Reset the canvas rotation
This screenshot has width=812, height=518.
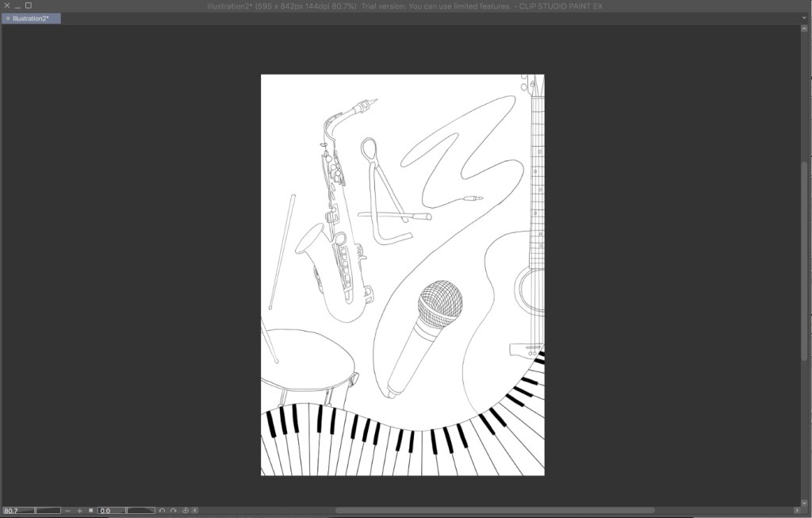[x=185, y=511]
